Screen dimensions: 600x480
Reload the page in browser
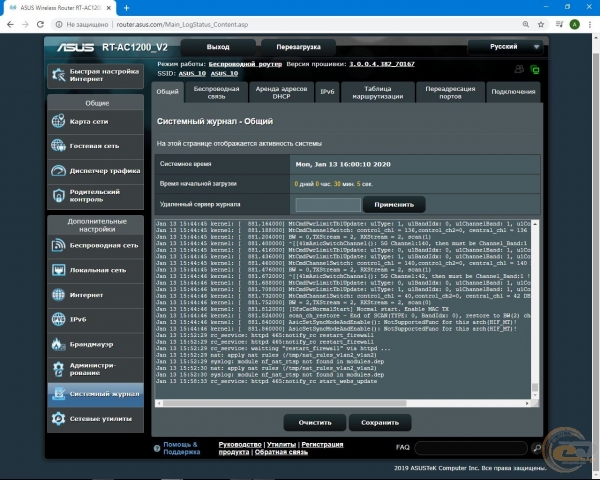point(40,24)
